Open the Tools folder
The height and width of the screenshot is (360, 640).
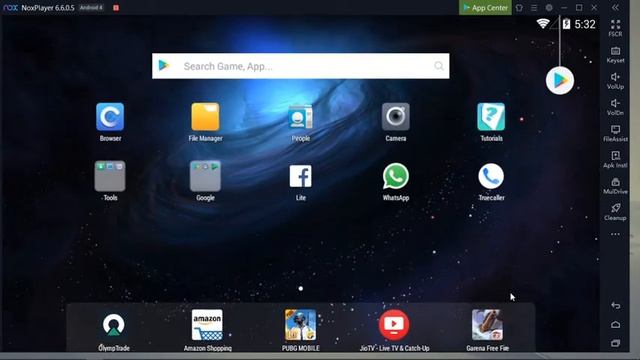click(110, 176)
